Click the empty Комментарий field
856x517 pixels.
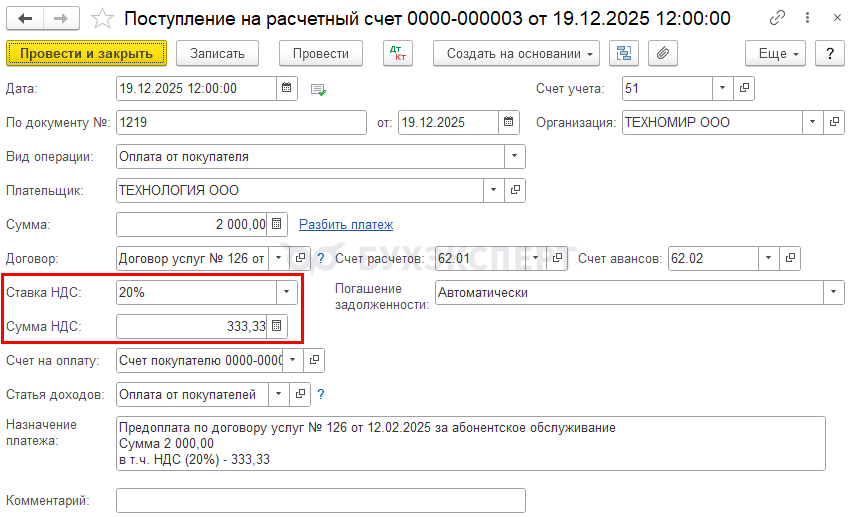pyautogui.click(x=320, y=500)
